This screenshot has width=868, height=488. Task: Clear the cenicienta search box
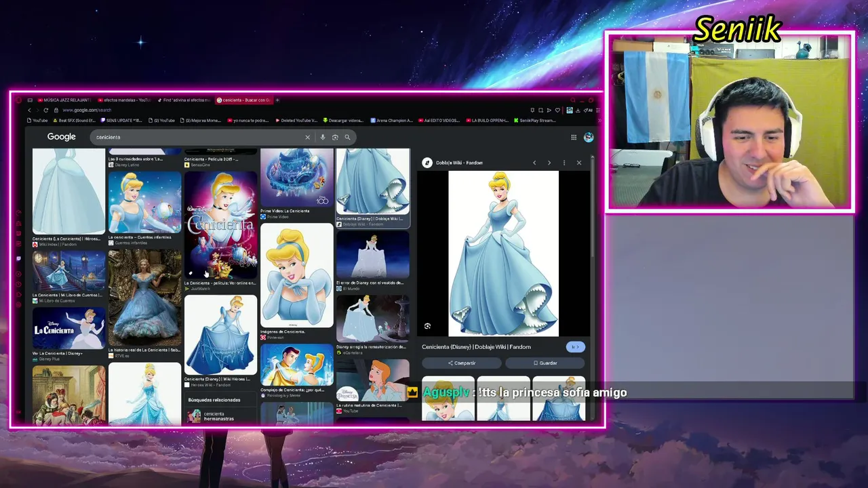(307, 137)
